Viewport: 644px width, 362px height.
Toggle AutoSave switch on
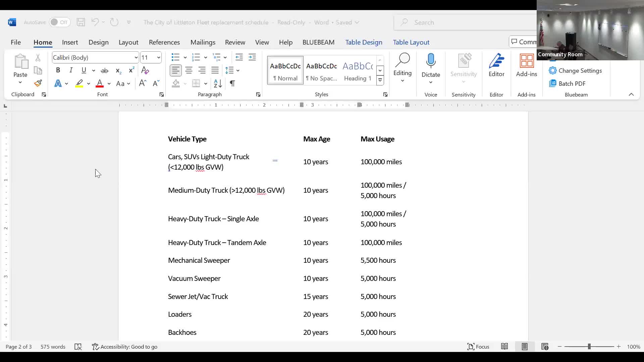click(x=59, y=22)
